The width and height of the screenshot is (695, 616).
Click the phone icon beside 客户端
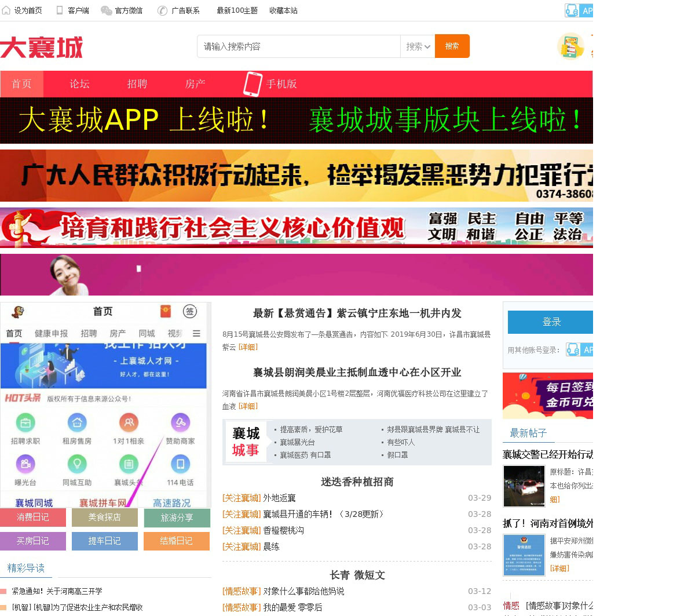pos(60,10)
